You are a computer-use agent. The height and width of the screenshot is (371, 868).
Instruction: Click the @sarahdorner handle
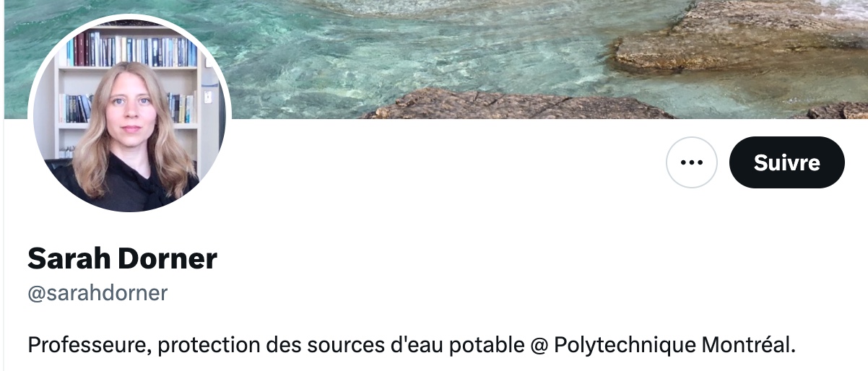pyautogui.click(x=97, y=292)
